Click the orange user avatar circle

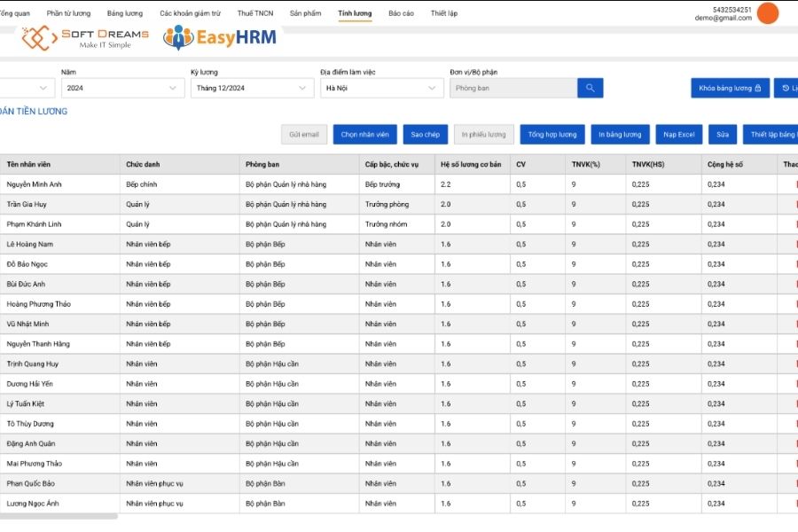click(x=768, y=13)
